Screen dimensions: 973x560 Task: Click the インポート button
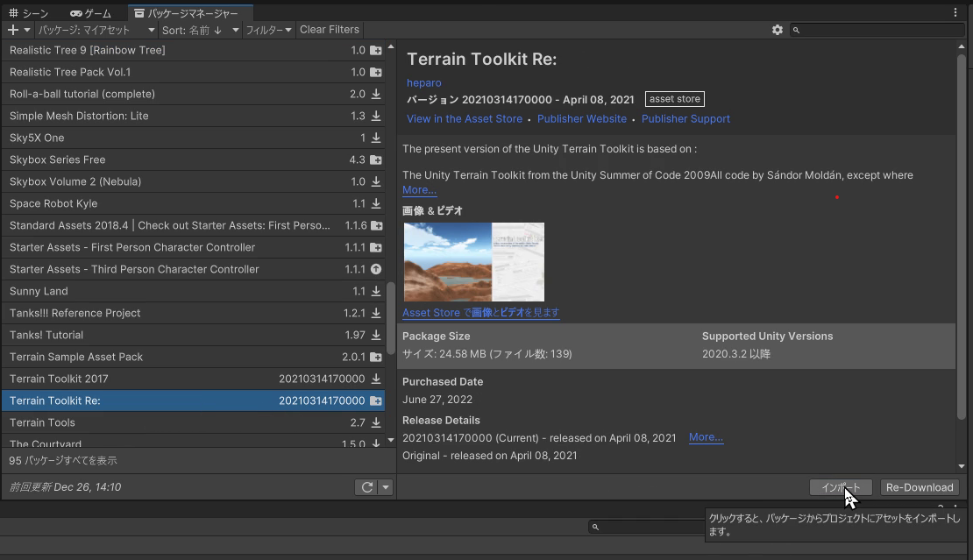(x=841, y=487)
